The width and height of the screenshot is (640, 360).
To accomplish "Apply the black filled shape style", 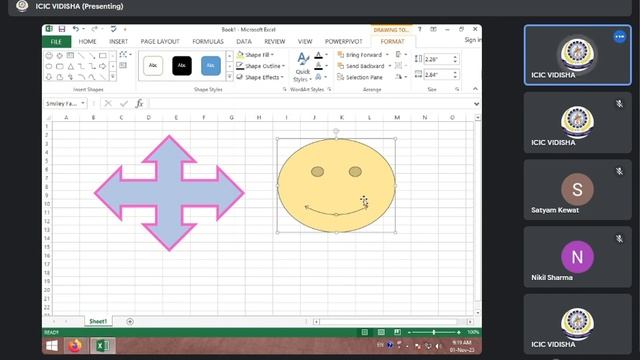I will pyautogui.click(x=182, y=66).
